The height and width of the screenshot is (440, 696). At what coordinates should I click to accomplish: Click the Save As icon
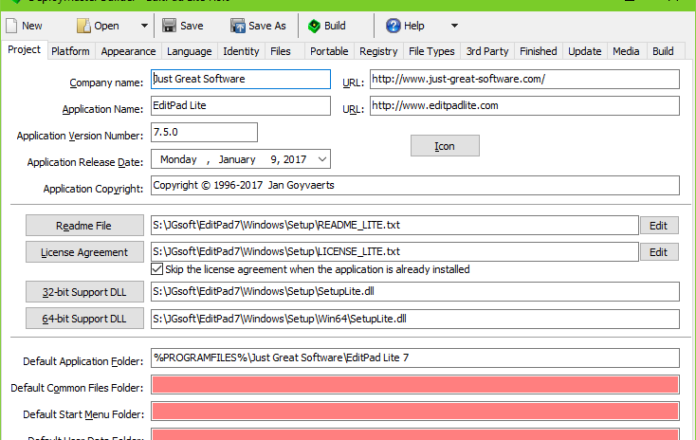pos(237,26)
